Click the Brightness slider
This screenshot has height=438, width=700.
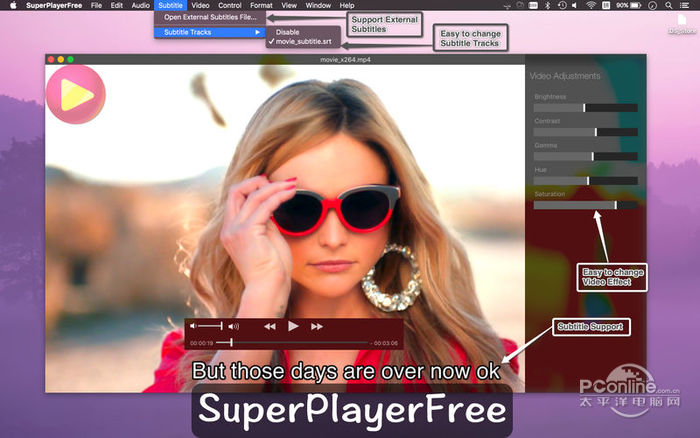click(x=585, y=108)
